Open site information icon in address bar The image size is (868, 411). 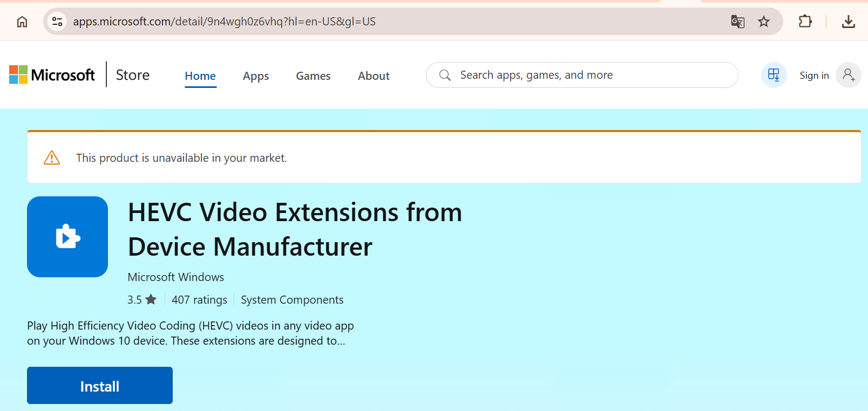click(x=57, y=22)
